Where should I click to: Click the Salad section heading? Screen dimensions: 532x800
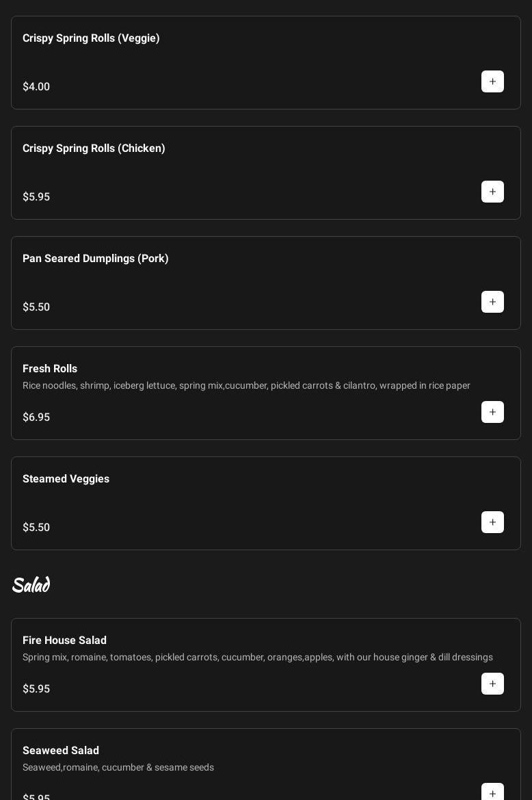tap(31, 585)
